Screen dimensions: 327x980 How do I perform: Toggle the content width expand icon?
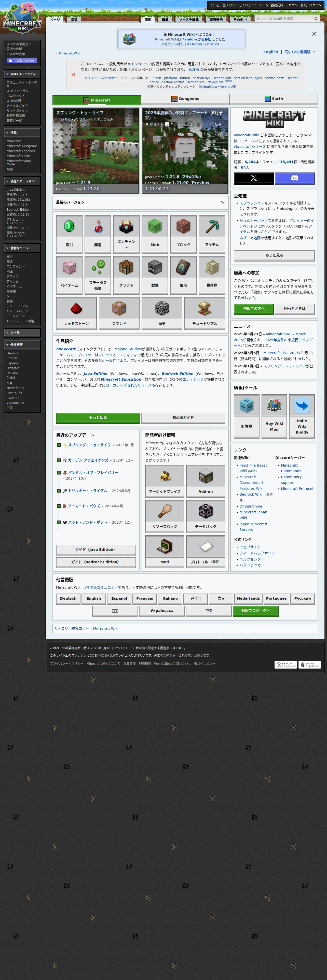tap(212, 5)
